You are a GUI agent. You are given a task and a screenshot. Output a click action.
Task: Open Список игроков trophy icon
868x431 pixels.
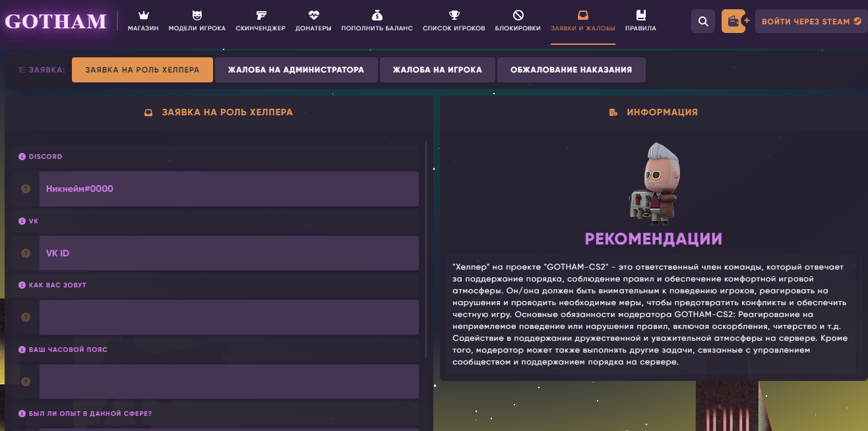[454, 15]
